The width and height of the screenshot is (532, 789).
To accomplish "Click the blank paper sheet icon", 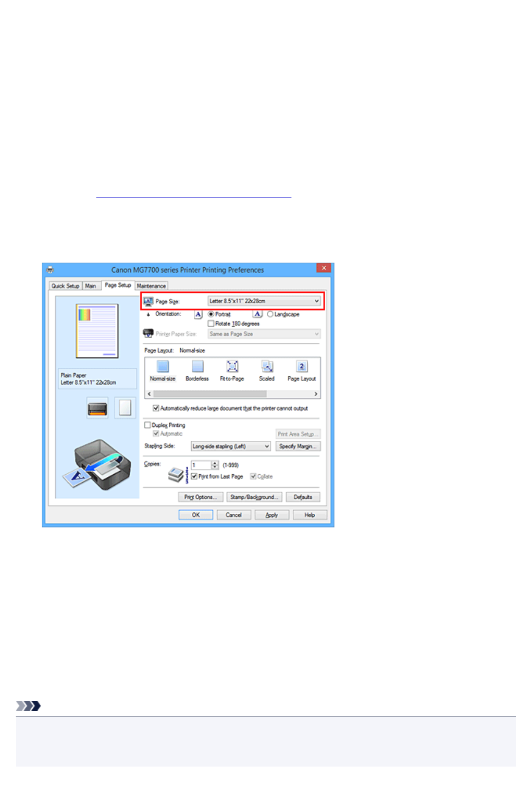I will pos(125,408).
